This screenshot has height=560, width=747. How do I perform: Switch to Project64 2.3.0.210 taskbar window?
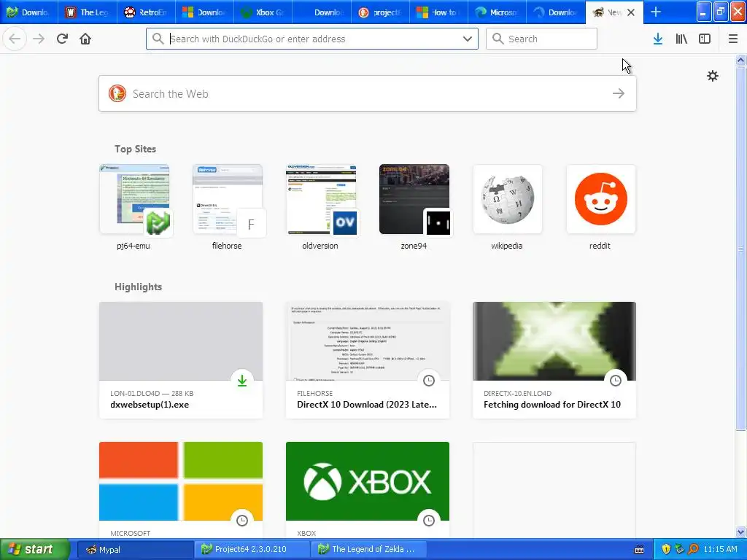tap(252, 550)
